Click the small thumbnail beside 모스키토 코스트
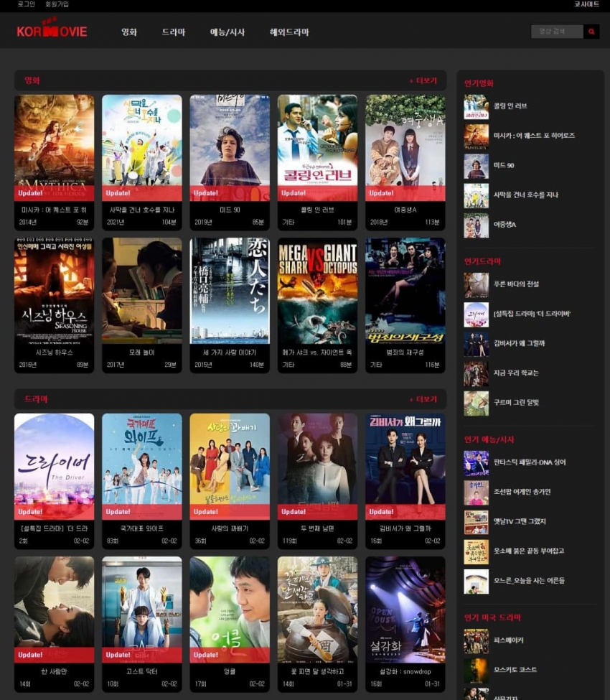The width and height of the screenshot is (610, 700). click(476, 671)
